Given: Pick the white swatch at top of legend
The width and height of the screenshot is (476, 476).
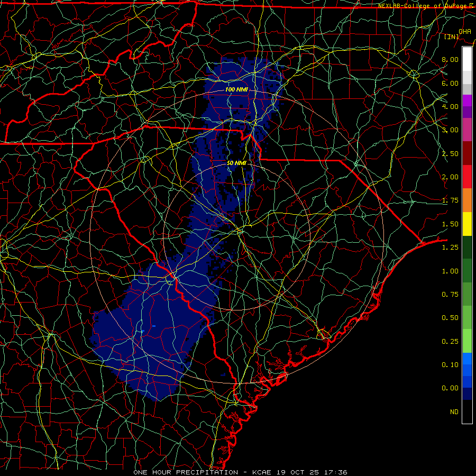Looking at the screenshot, I should 467,59.
